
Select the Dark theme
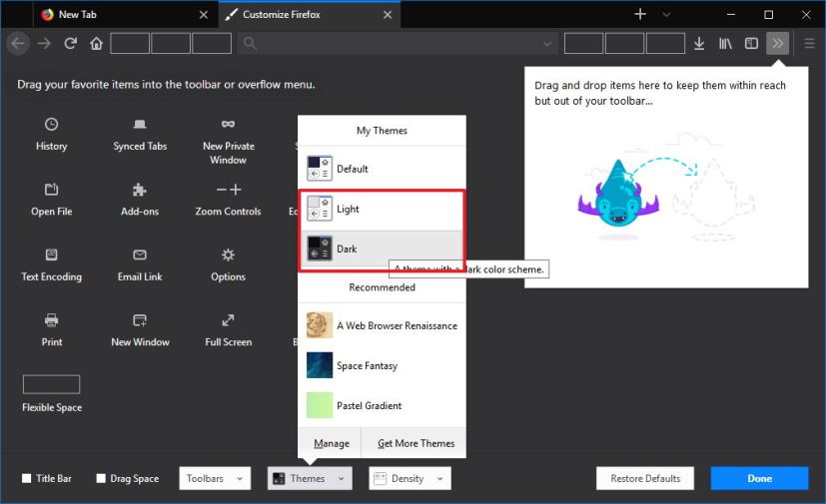(382, 249)
